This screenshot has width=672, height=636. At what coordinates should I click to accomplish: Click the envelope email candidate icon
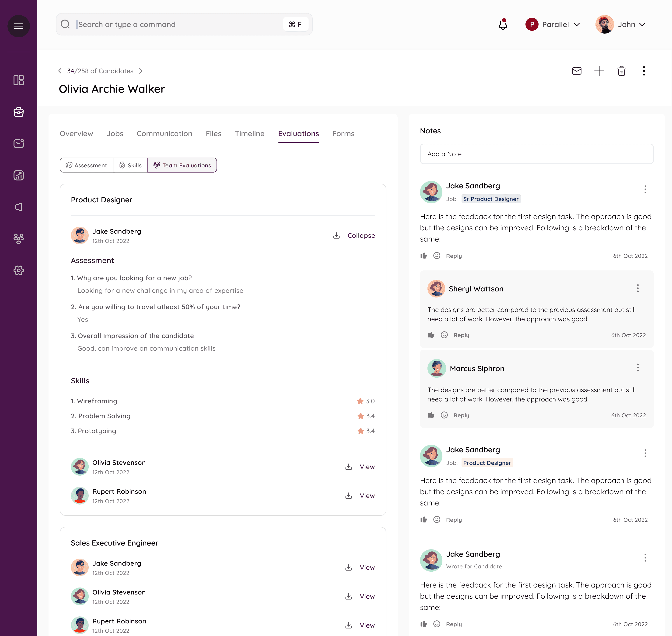(577, 71)
